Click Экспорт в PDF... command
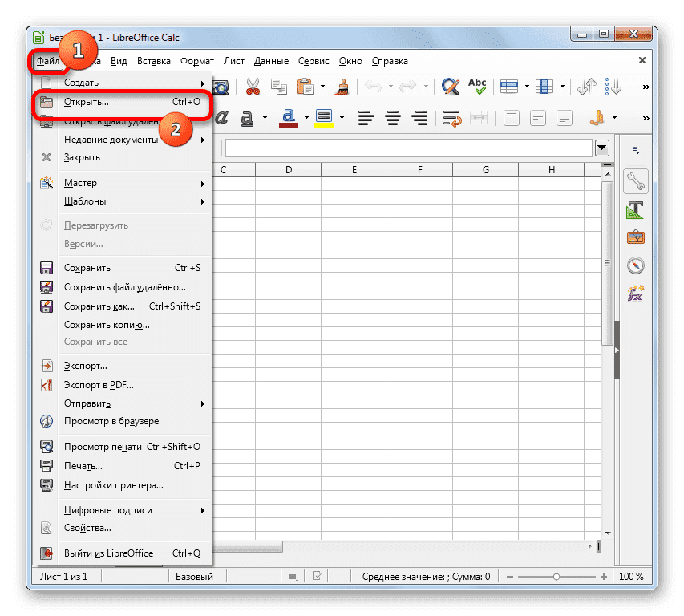Viewport: 684px width, 616px height. [x=100, y=383]
